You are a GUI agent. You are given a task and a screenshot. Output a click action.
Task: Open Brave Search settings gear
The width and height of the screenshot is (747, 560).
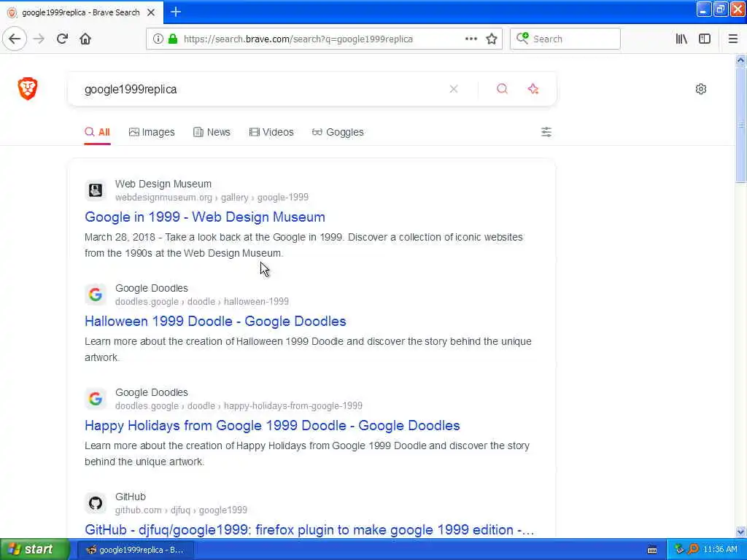point(701,89)
